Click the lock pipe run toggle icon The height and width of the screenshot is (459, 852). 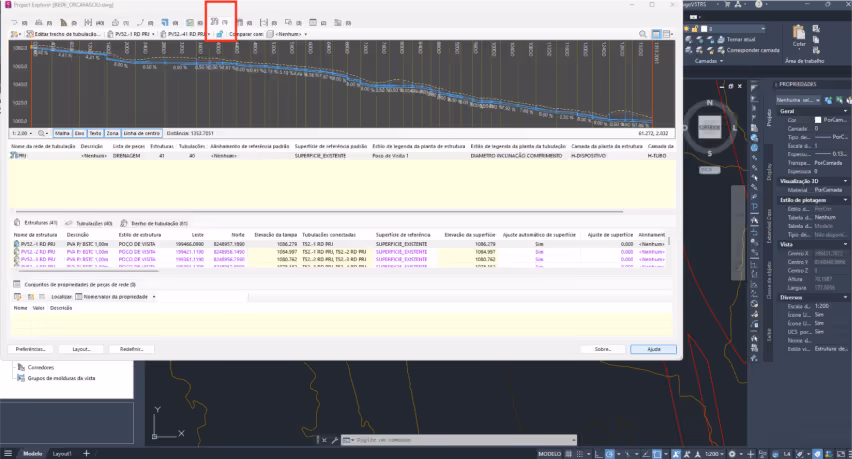click(x=220, y=34)
